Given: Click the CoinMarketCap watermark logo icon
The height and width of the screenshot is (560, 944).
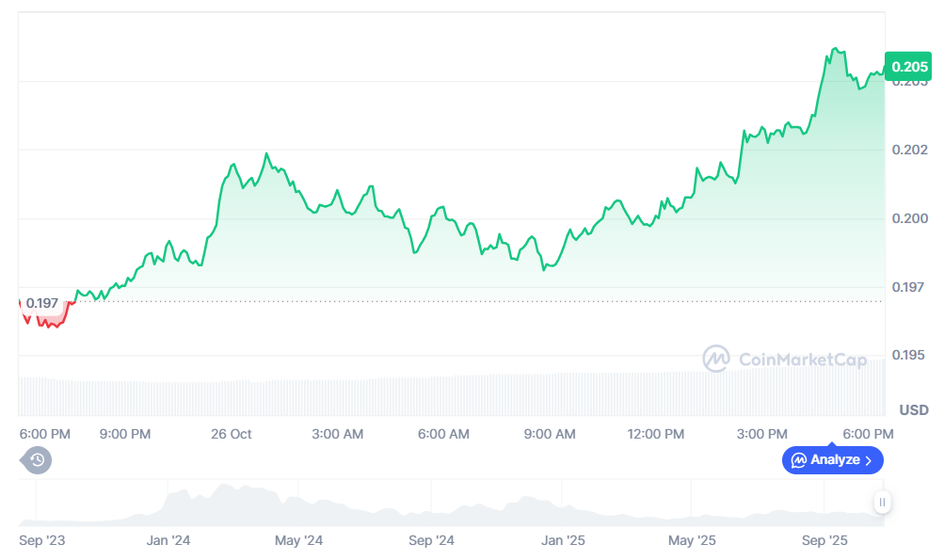Looking at the screenshot, I should (716, 359).
